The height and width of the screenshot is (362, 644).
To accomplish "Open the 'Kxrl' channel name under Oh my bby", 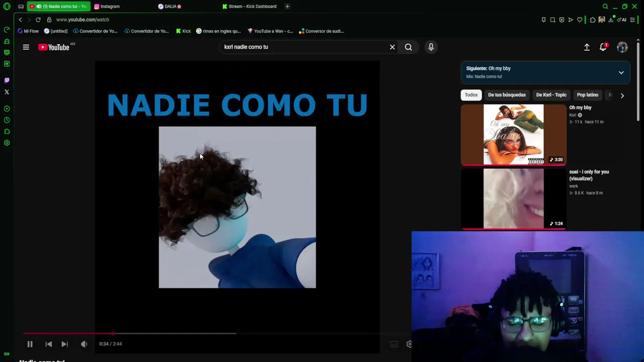I will coord(573,115).
